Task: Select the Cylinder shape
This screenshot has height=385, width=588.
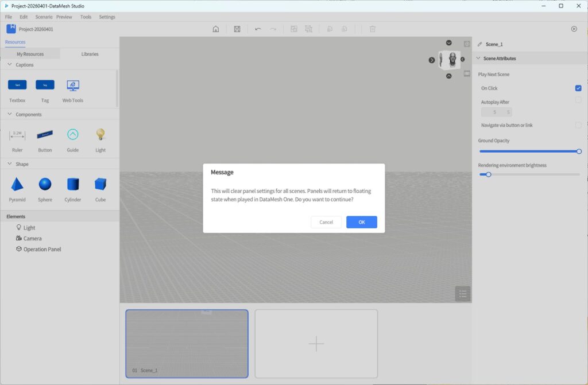Action: (x=73, y=184)
